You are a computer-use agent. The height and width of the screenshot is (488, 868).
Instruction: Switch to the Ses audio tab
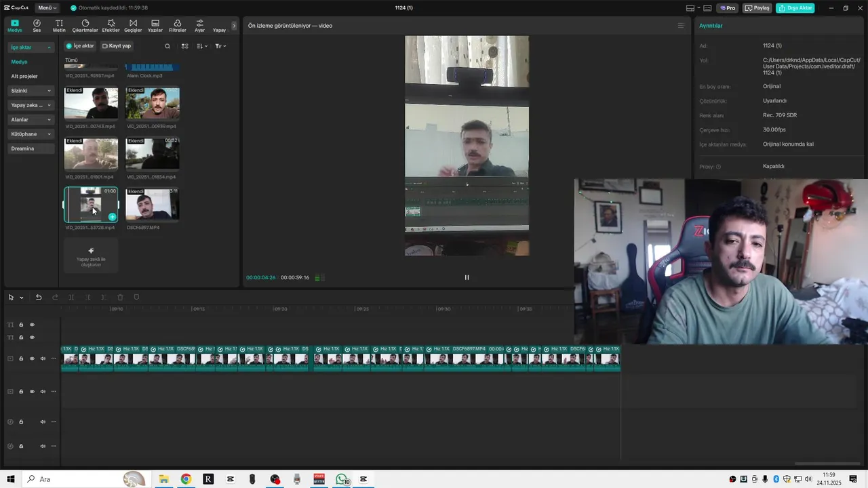(x=37, y=26)
